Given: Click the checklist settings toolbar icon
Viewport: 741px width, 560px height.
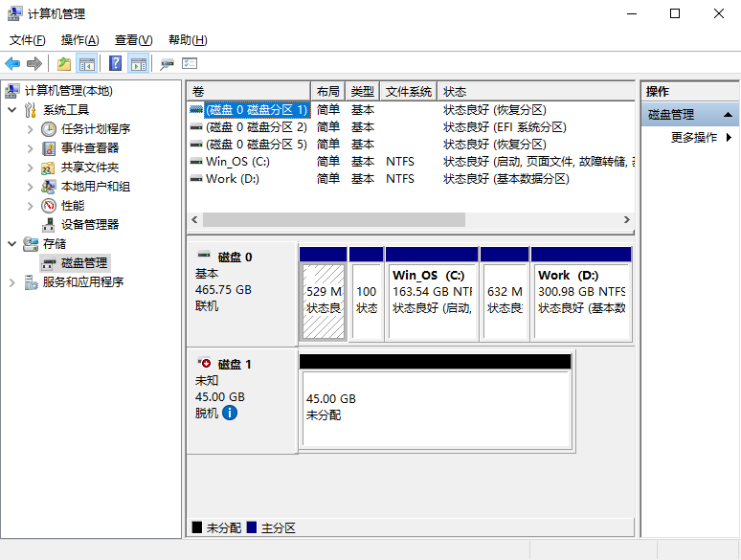Looking at the screenshot, I should [x=190, y=64].
